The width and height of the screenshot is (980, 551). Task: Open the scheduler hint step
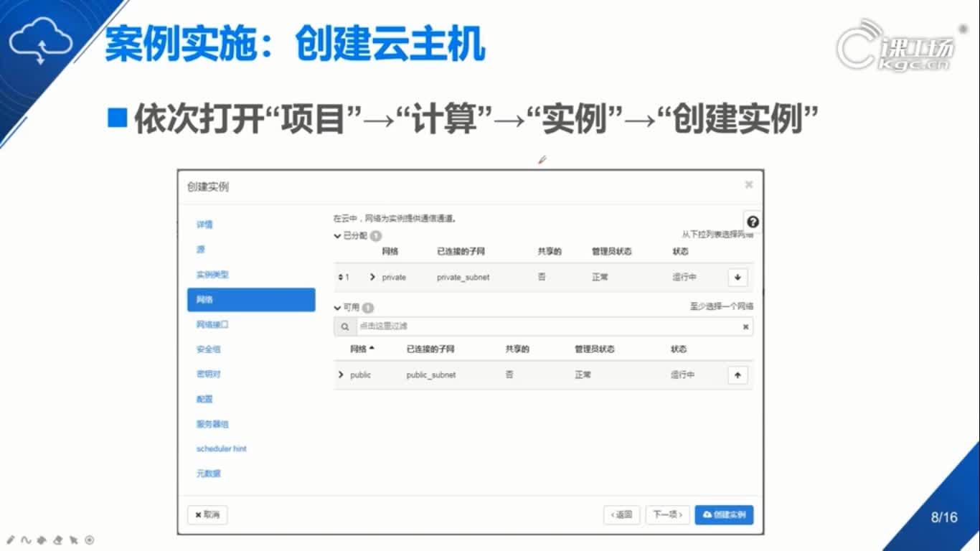(220, 448)
